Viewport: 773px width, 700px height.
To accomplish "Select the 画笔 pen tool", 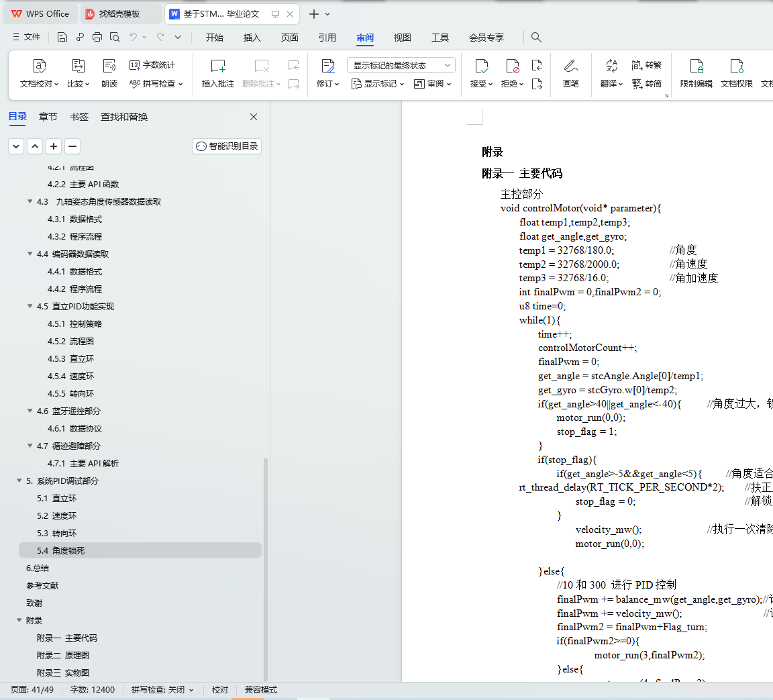I will click(571, 74).
